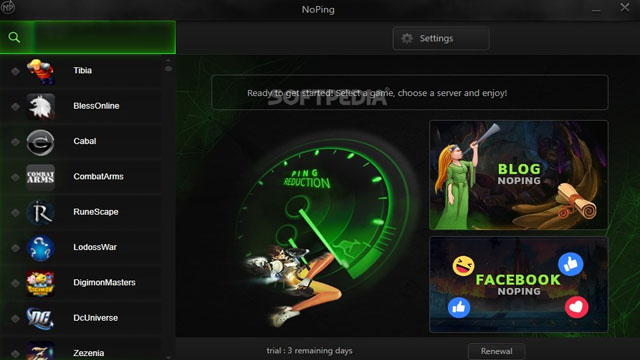Select Cabal from the game list
This screenshot has height=360, width=640.
tap(82, 142)
